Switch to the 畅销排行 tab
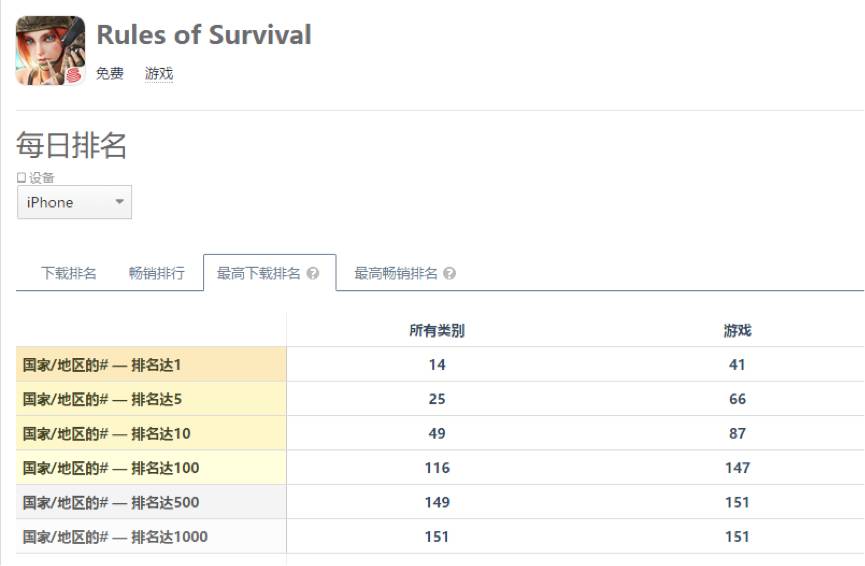Image resolution: width=865 pixels, height=566 pixels. [157, 273]
